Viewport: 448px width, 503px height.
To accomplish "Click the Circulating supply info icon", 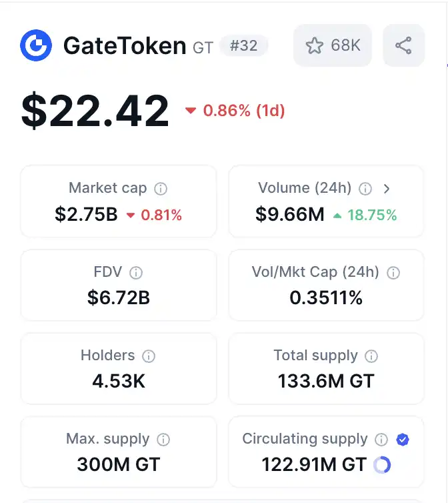I will tap(381, 440).
